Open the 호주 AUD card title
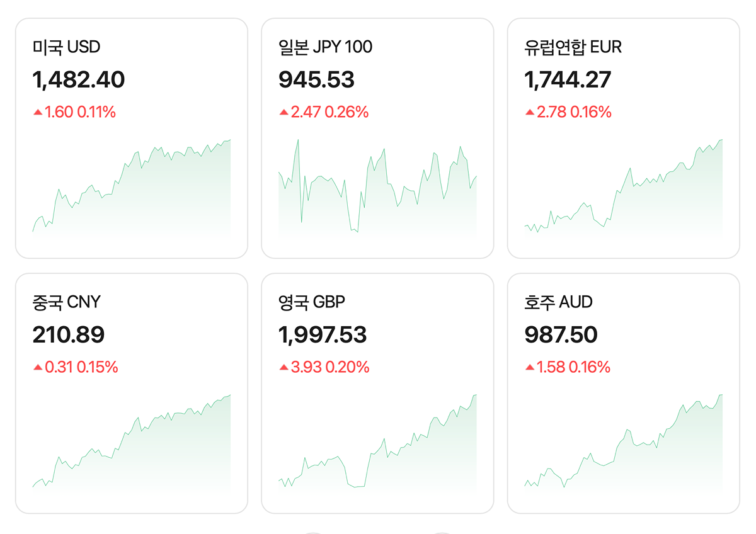756x534 pixels. (558, 302)
